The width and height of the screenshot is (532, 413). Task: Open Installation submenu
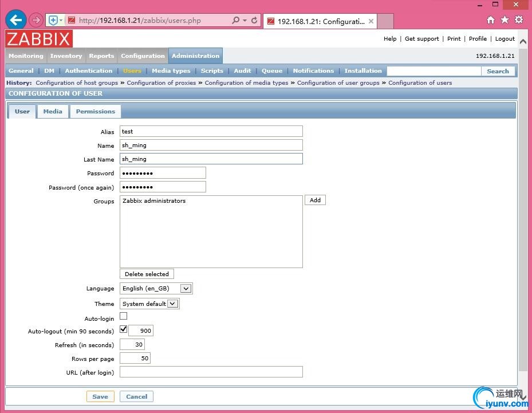click(x=363, y=70)
